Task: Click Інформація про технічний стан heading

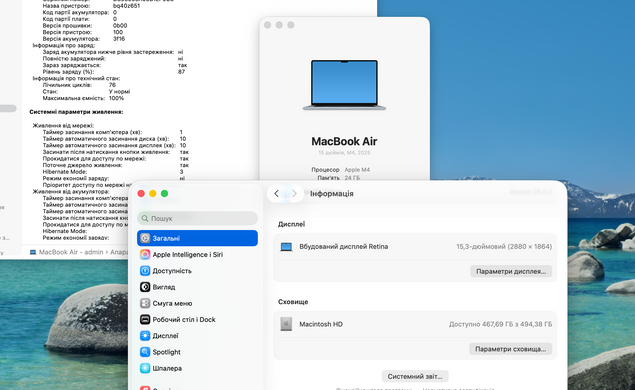Action: coord(76,78)
